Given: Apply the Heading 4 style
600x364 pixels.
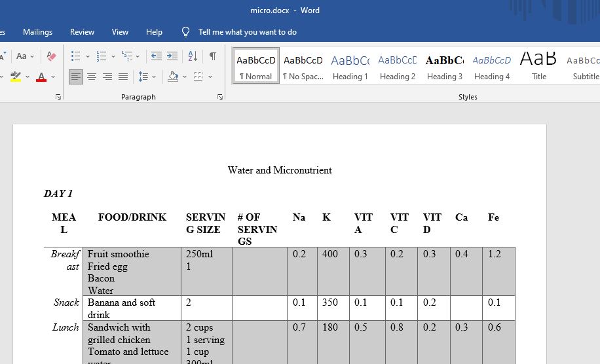Looking at the screenshot, I should tap(492, 65).
